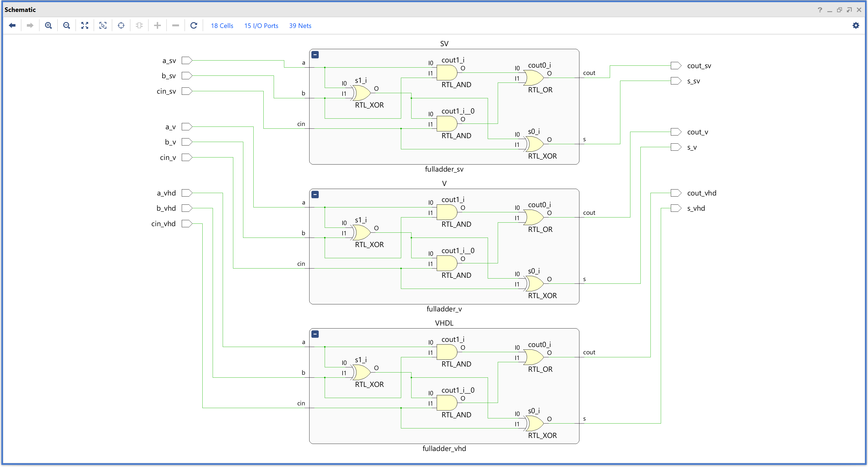
Task: Click the Expand All plus icon
Action: point(157,26)
